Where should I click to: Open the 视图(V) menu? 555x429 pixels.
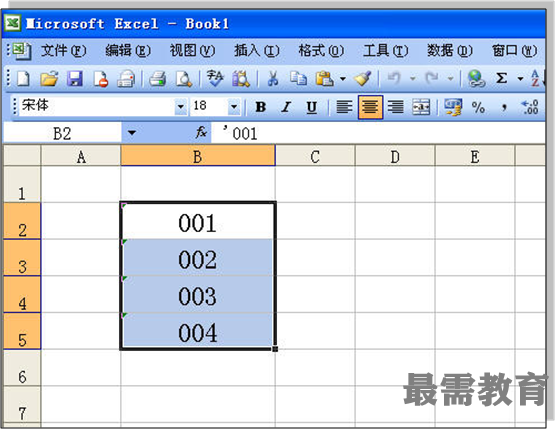193,51
